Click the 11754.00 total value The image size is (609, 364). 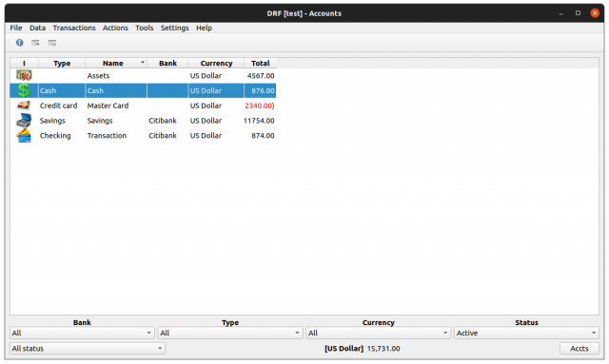click(x=259, y=121)
